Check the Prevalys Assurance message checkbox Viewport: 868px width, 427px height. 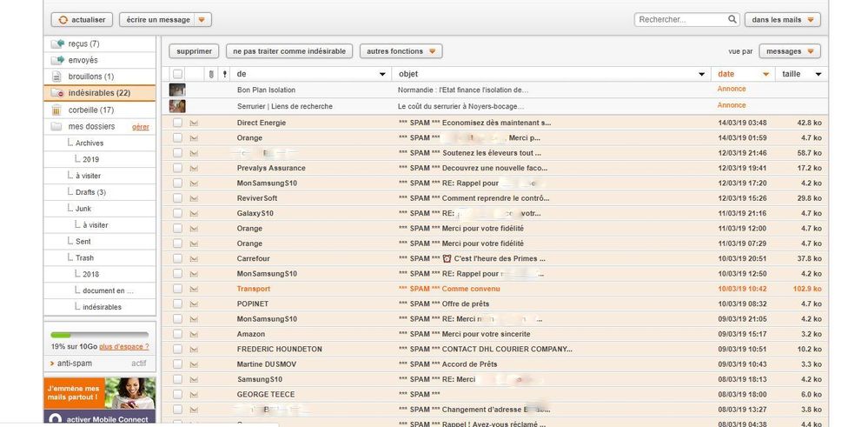pos(177,168)
